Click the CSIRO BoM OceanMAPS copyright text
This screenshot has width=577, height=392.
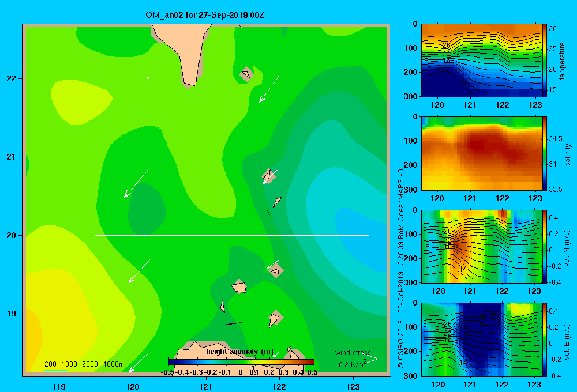pyautogui.click(x=401, y=269)
